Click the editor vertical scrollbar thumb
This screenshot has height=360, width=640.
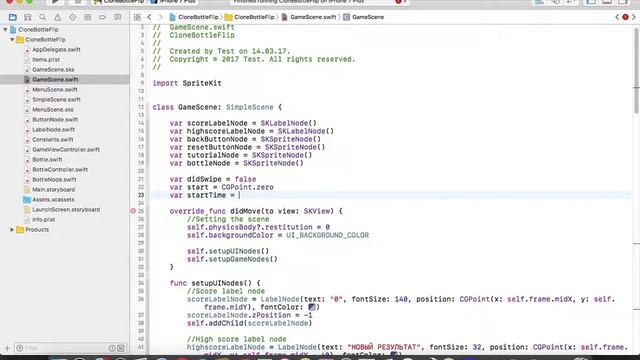(636, 69)
